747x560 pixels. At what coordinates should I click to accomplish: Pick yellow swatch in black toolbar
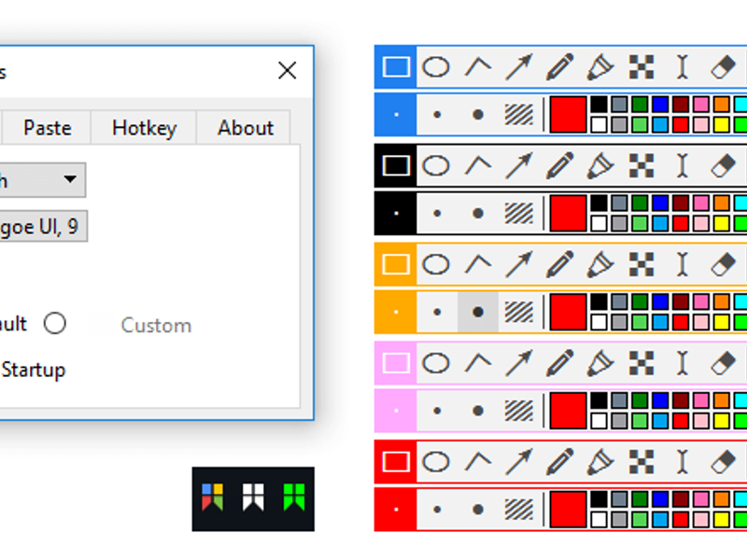[722, 223]
